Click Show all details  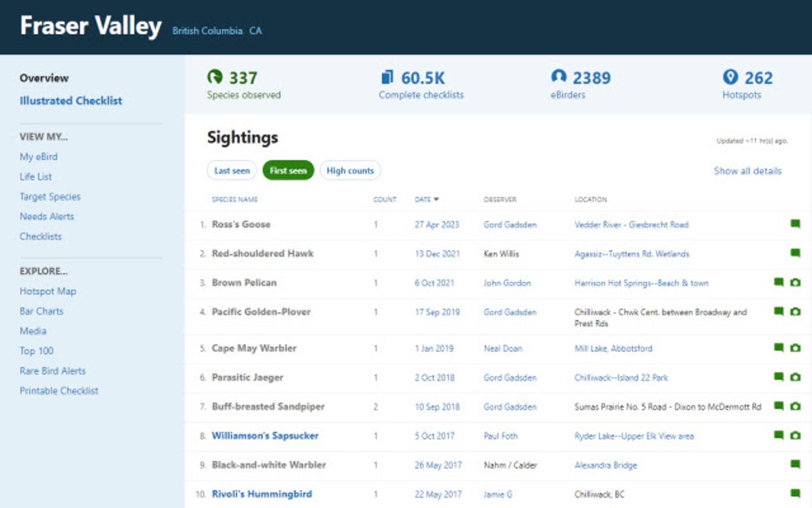(748, 171)
